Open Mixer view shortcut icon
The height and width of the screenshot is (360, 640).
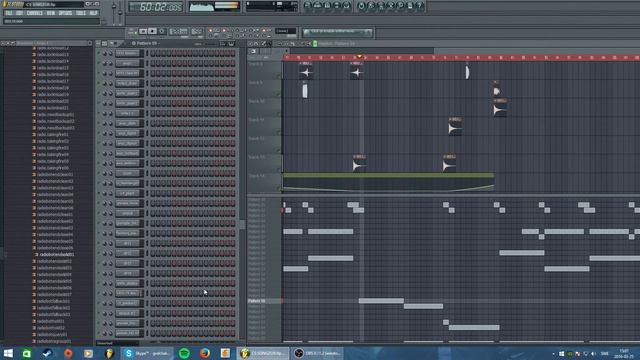click(x=347, y=6)
